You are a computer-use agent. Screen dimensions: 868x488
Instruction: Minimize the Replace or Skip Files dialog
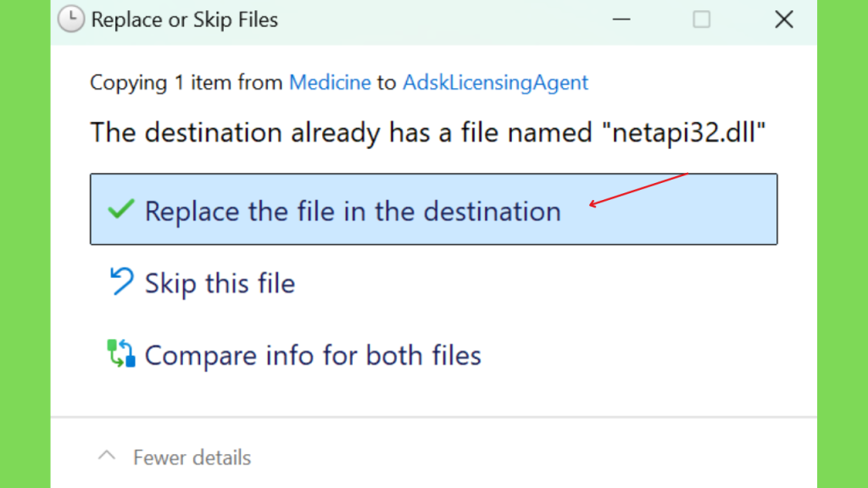click(621, 19)
